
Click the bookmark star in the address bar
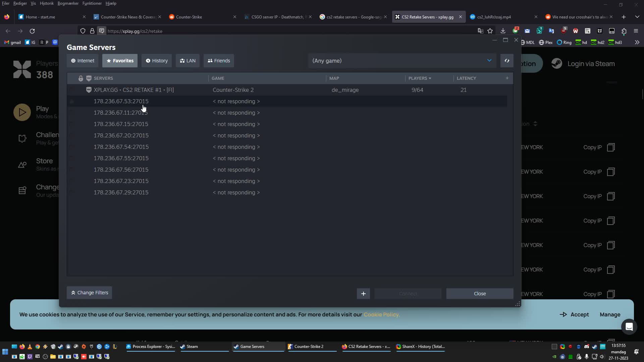[490, 31]
